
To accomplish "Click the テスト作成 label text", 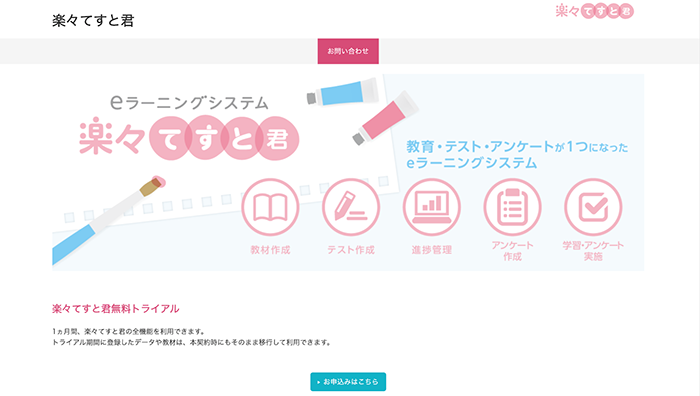I will coord(351,250).
